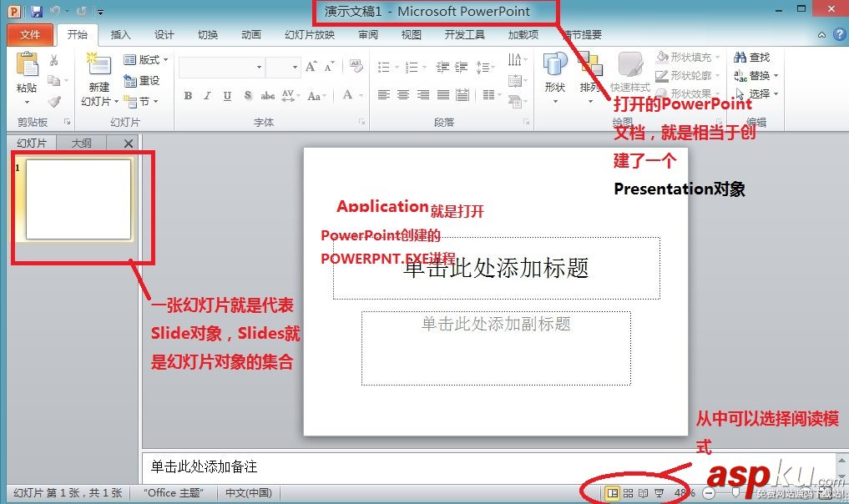Switch to Animations (动画) ribbon tab

(250, 35)
